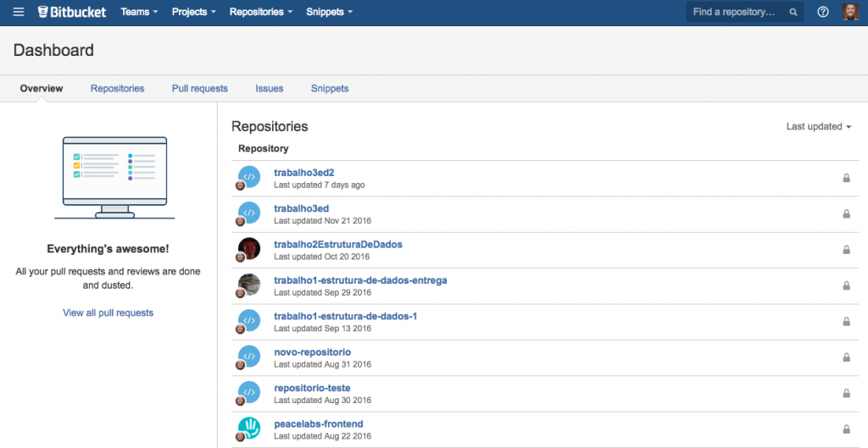Viewport: 868px width, 448px height.
Task: Open the hamburger navigation menu
Action: click(19, 12)
